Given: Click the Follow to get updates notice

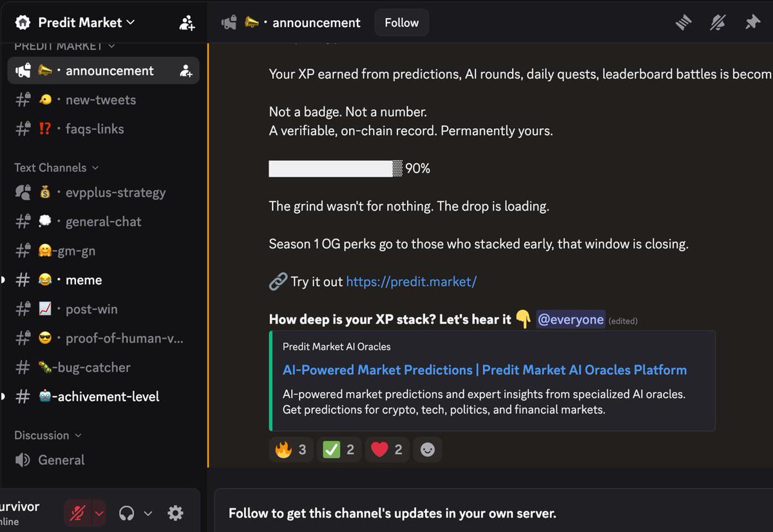Looking at the screenshot, I should coord(392,513).
